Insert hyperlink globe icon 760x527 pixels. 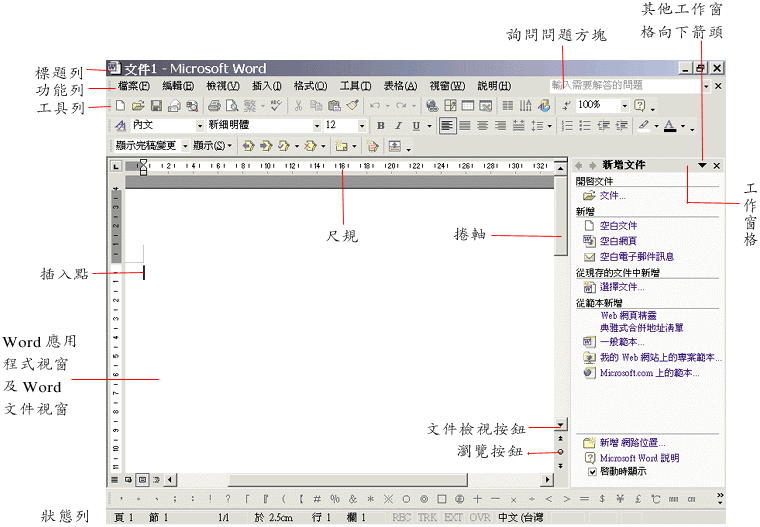pos(432,105)
